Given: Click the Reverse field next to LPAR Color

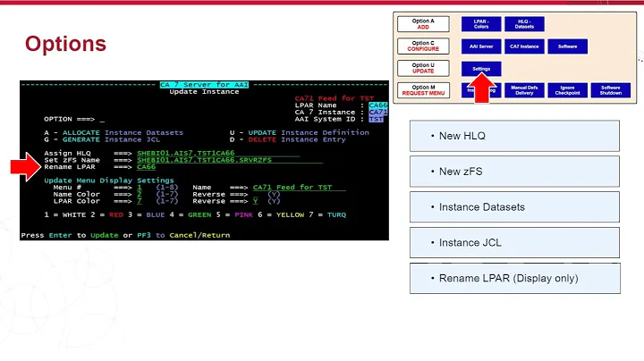Looking at the screenshot, I should (x=255, y=201).
